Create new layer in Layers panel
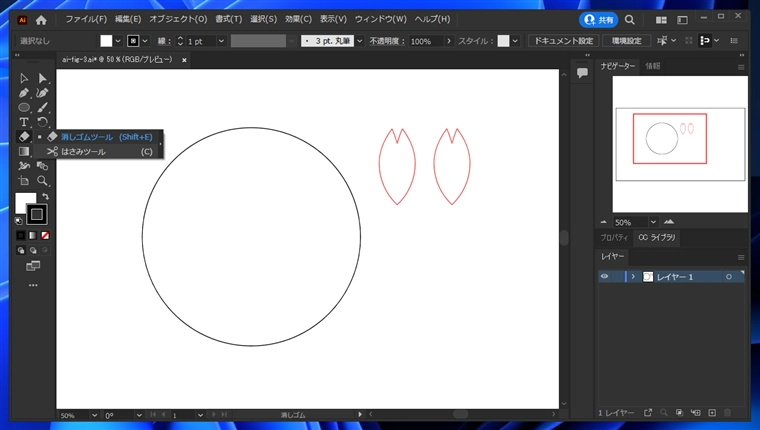Image resolution: width=760 pixels, height=430 pixels. coord(712,413)
